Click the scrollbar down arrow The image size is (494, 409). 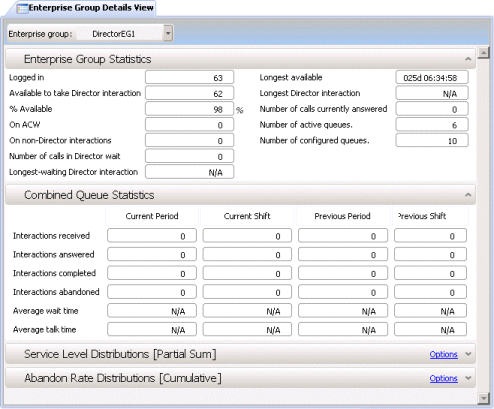(x=483, y=397)
